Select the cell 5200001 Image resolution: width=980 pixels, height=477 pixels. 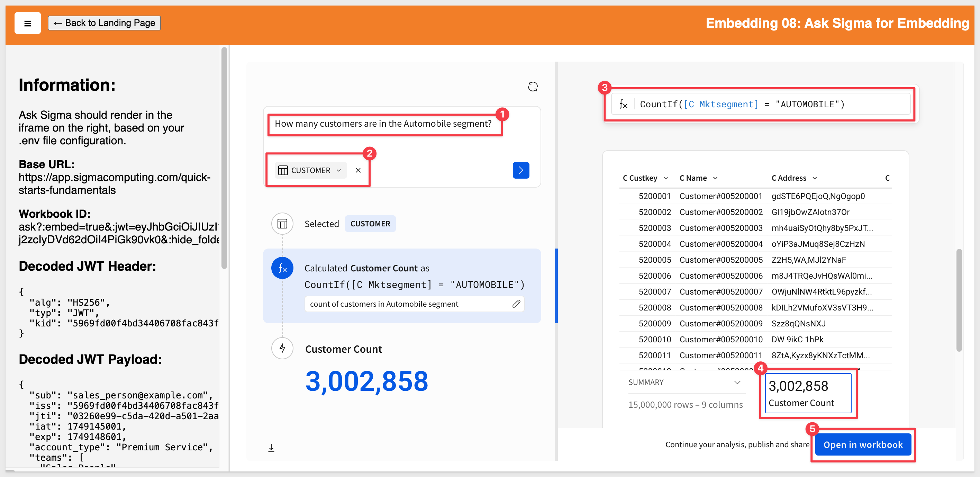click(x=655, y=196)
